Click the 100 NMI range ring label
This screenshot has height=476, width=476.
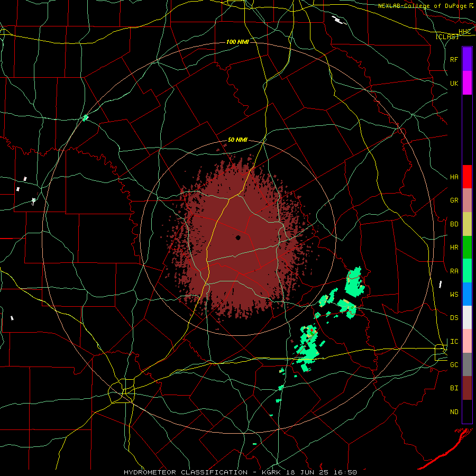point(237,42)
